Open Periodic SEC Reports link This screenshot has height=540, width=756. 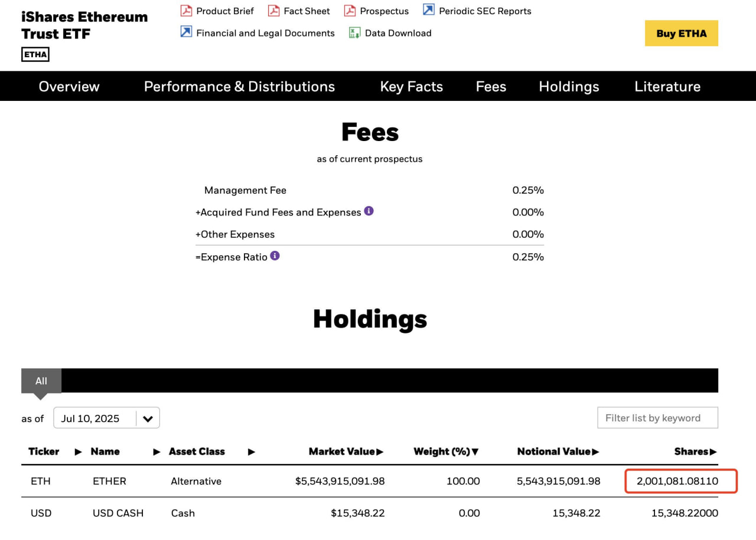(x=485, y=11)
